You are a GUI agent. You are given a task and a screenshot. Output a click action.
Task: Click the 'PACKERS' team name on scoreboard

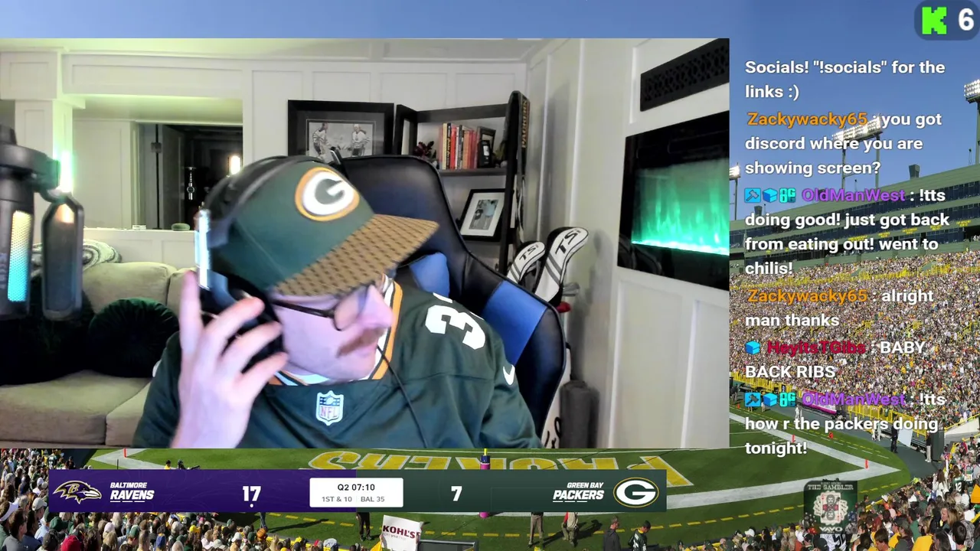(578, 496)
